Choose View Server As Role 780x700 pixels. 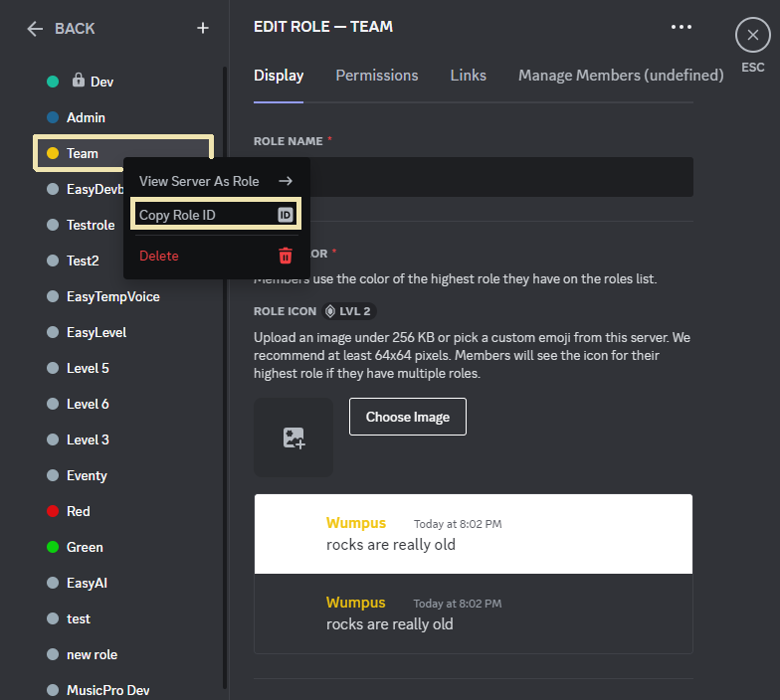click(216, 181)
